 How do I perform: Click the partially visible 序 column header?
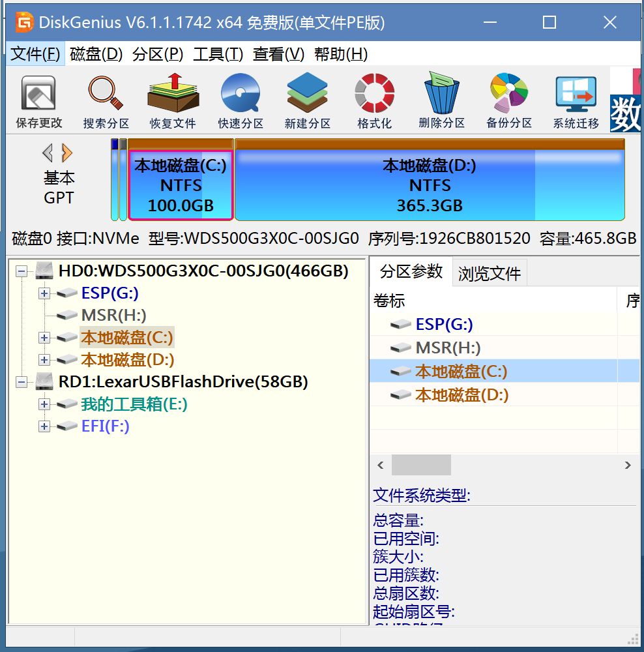[x=630, y=300]
